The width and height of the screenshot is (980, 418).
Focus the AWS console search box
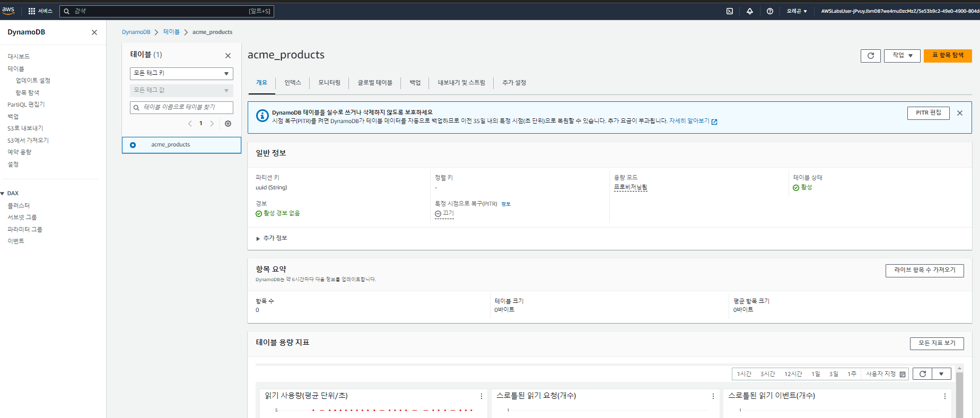pos(167,11)
